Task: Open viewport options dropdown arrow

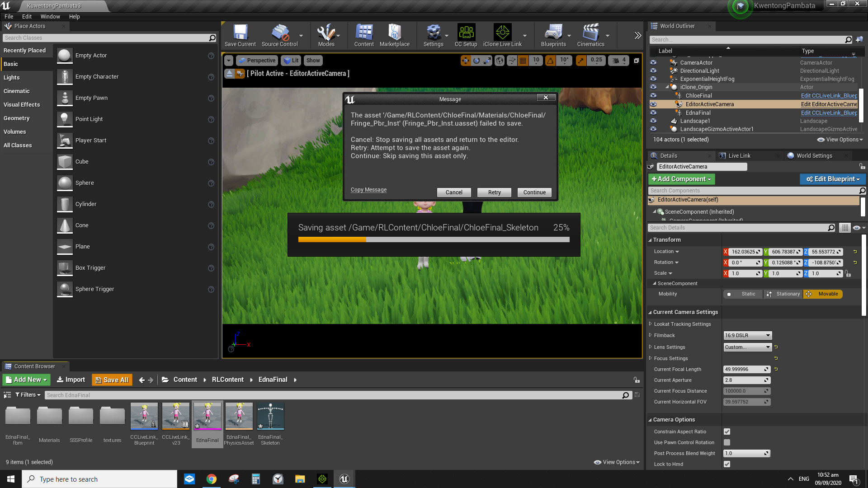Action: 229,60
